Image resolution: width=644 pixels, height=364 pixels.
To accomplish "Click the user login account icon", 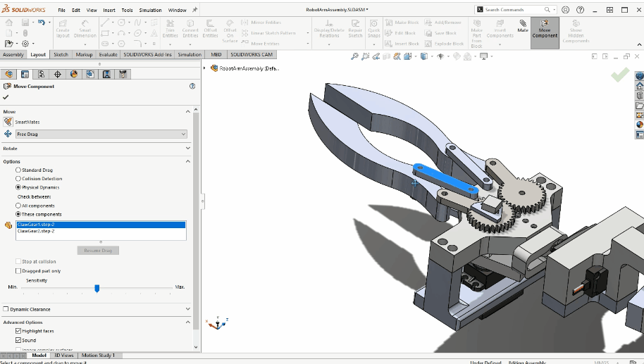I will click(x=566, y=10).
